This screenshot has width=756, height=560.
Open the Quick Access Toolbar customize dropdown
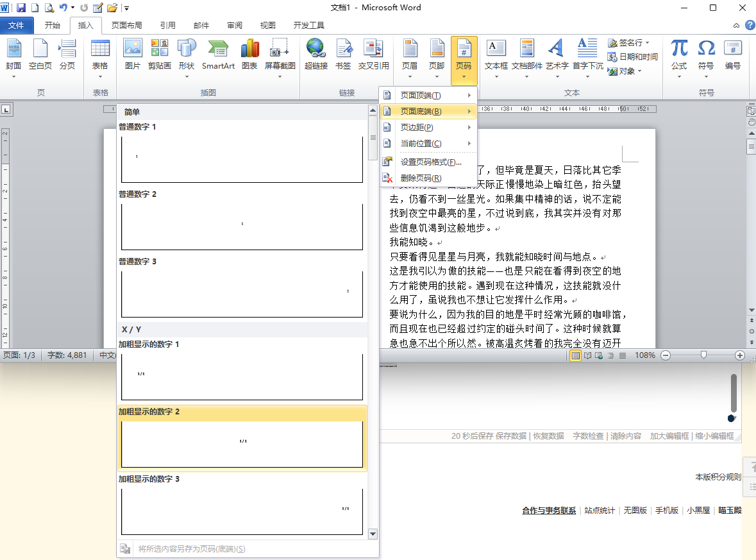pos(126,8)
